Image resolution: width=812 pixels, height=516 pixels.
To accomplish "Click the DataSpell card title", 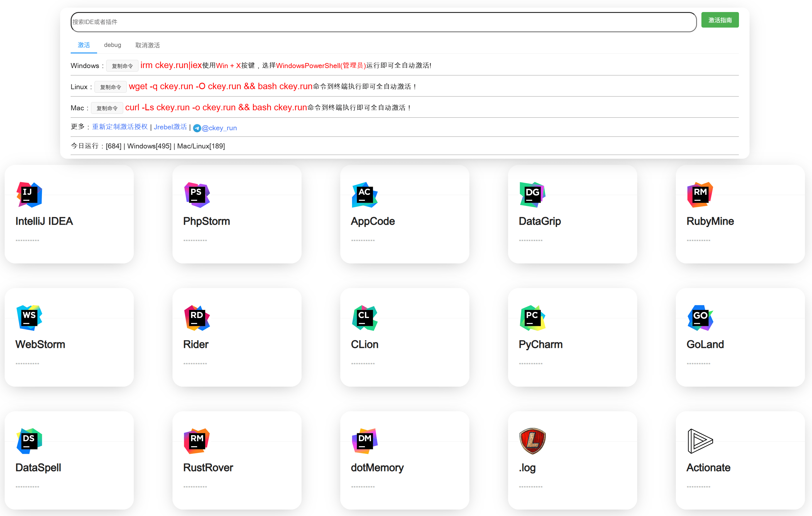I will [x=38, y=467].
